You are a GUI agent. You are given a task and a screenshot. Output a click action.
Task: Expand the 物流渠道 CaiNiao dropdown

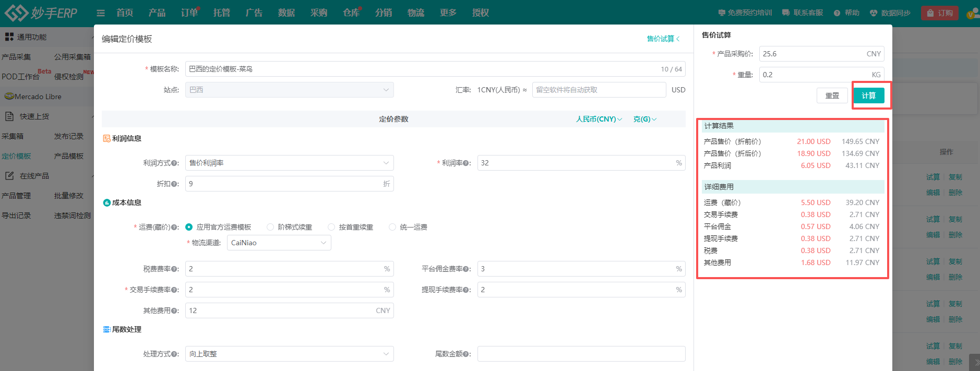[x=279, y=243]
